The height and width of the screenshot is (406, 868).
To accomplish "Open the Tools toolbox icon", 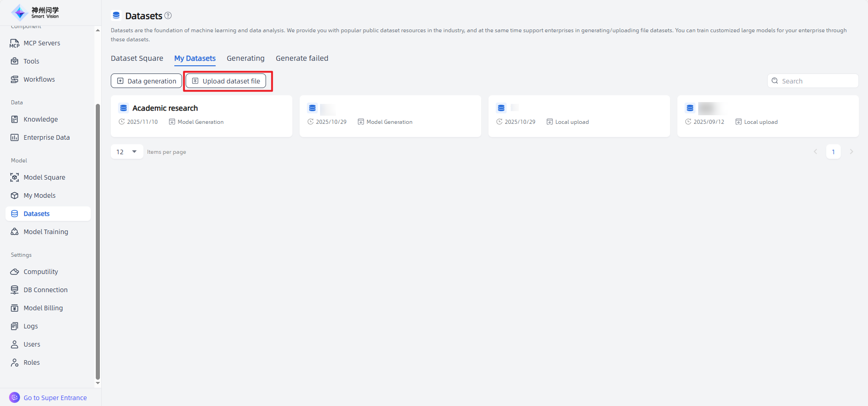I will 15,61.
